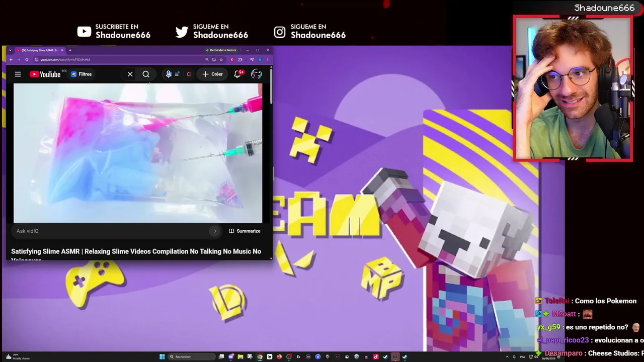Clear the YouTube search with X
Screen dimensions: 644x362
[130, 74]
